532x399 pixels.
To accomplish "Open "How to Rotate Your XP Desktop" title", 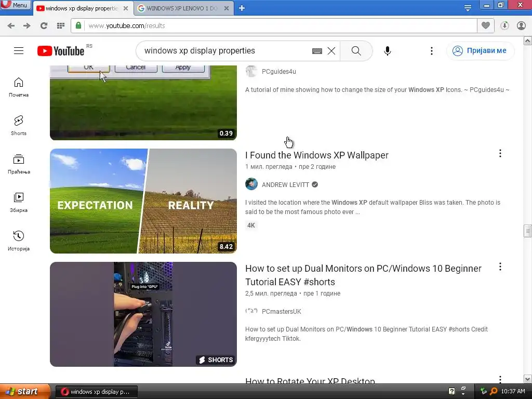I will coord(310,381).
